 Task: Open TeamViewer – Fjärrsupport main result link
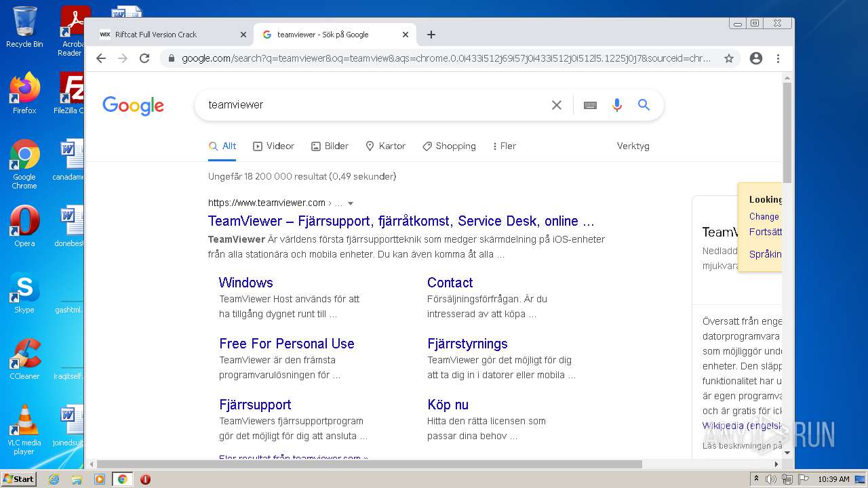pyautogui.click(x=401, y=221)
